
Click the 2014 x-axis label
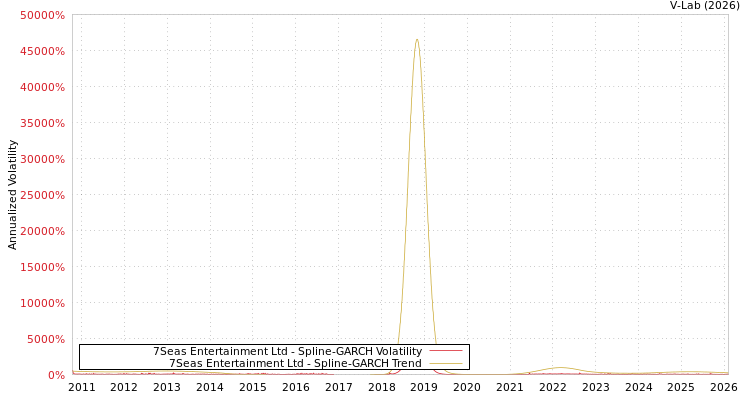click(x=210, y=387)
